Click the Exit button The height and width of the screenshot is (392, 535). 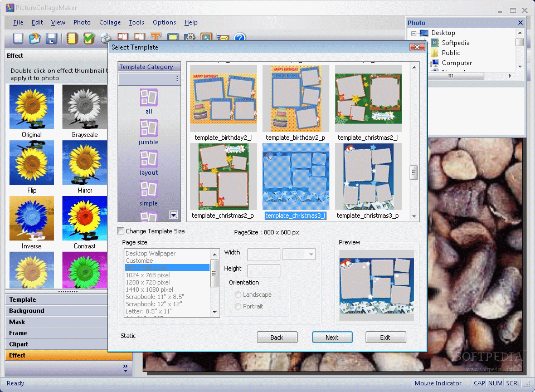386,337
